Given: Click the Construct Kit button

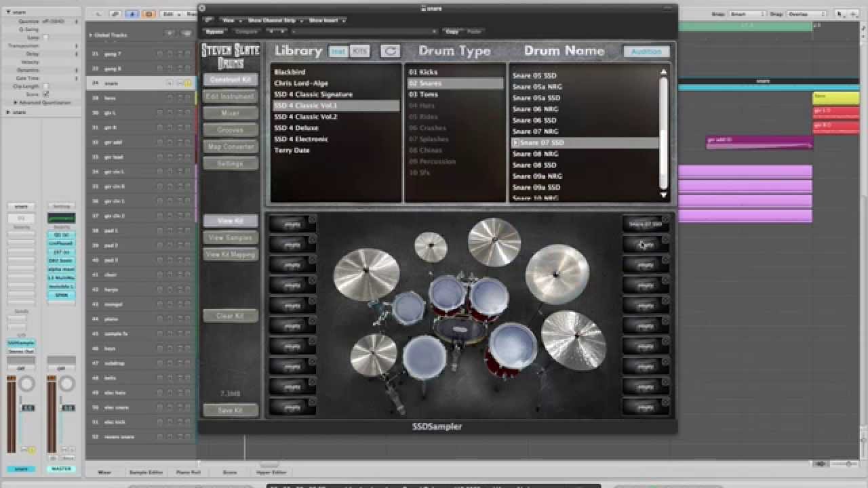Looking at the screenshot, I should pos(231,79).
